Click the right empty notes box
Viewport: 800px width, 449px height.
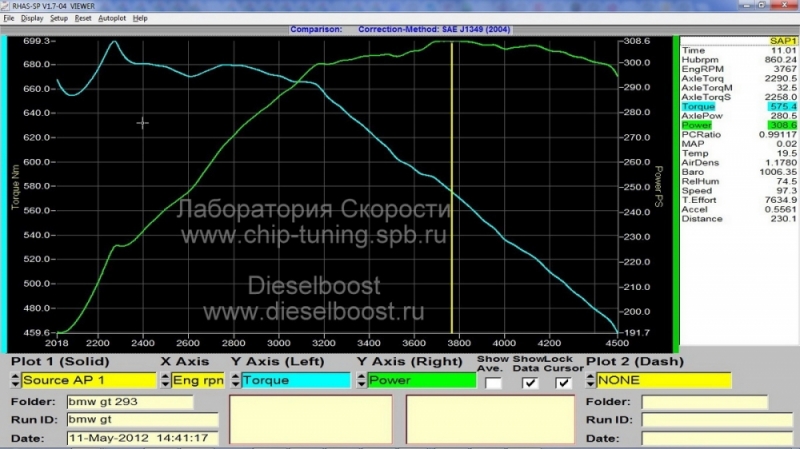[x=490, y=419]
